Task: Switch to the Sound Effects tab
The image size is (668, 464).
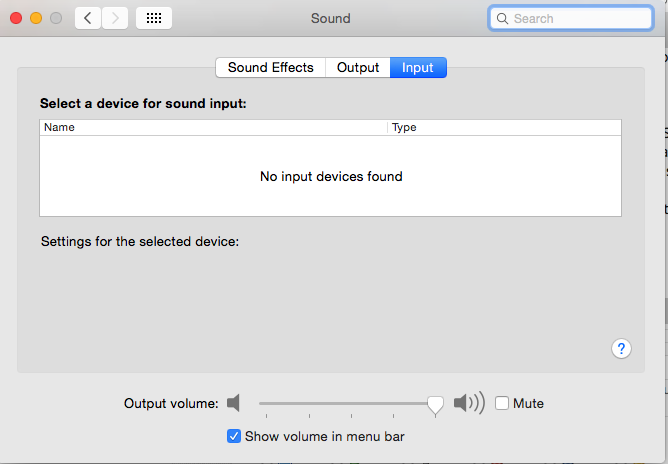Action: (271, 68)
